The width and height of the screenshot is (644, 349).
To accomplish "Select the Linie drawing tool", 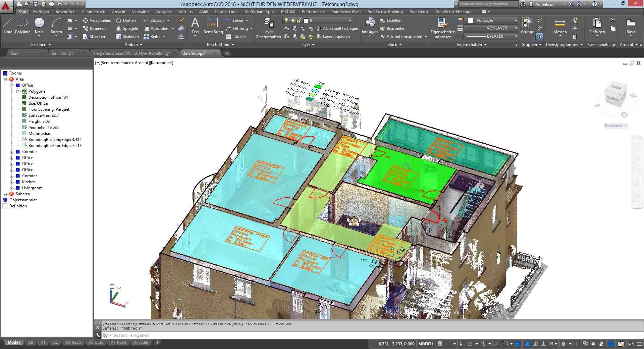I will (x=8, y=26).
